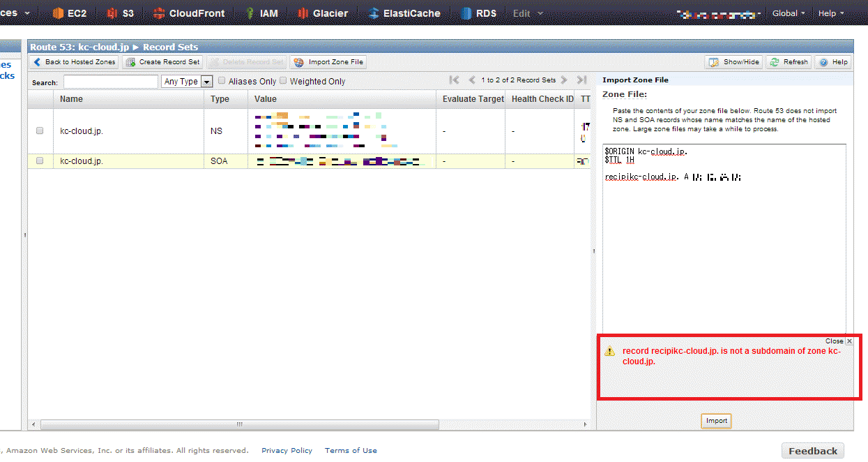The image size is (868, 462).
Task: Go to next page of record sets
Action: (x=564, y=80)
